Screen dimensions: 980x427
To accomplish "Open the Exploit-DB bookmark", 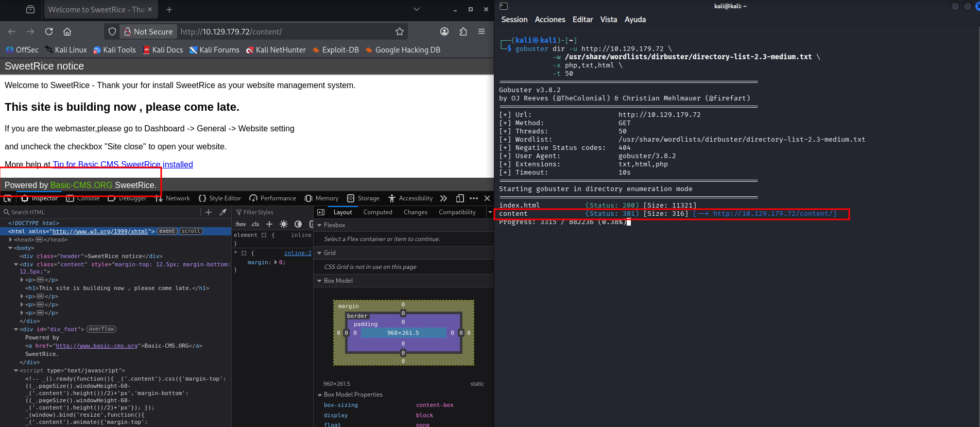I will 335,50.
